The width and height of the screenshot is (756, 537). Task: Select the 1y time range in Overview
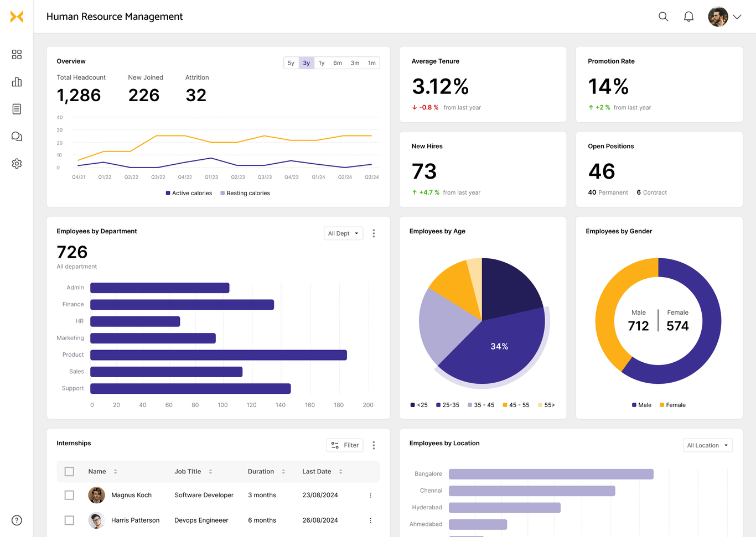(322, 62)
